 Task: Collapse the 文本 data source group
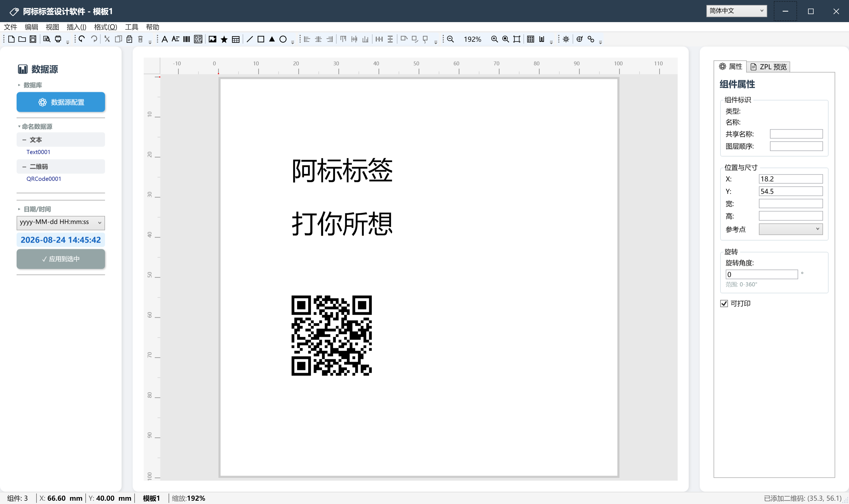point(24,140)
